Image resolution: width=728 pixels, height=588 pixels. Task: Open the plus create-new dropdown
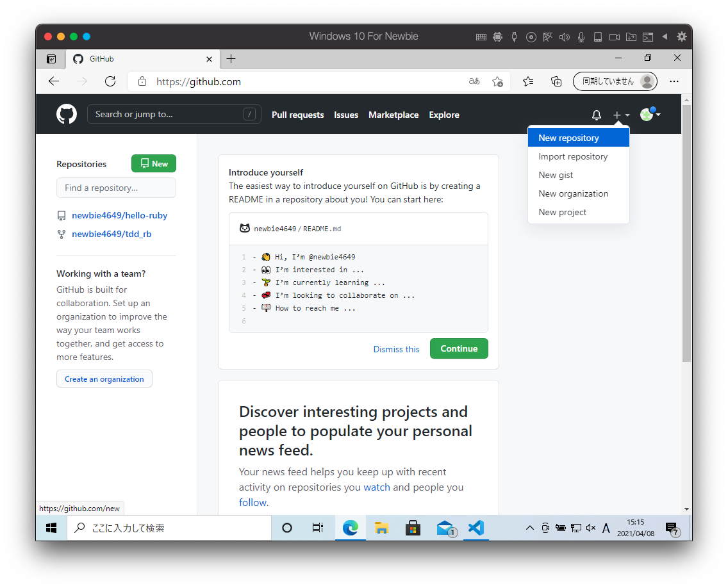(x=621, y=115)
